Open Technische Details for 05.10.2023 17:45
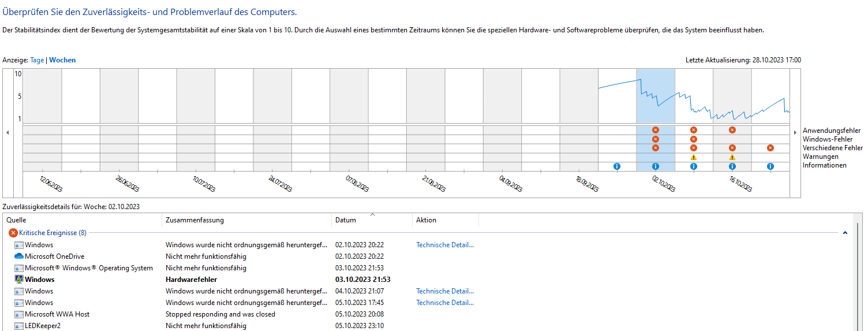Screen dimensions: 868x331 (x=445, y=303)
